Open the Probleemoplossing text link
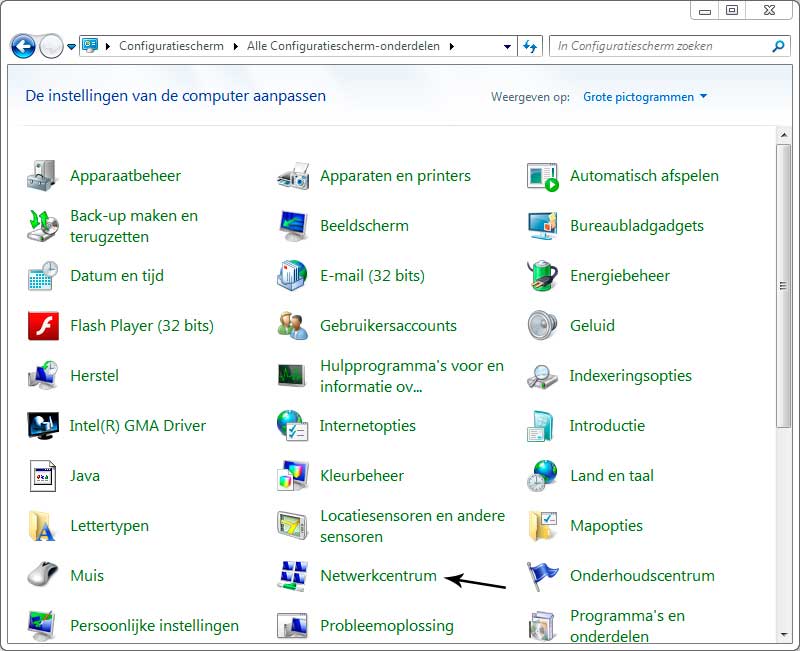Image resolution: width=800 pixels, height=651 pixels. pyautogui.click(x=387, y=626)
